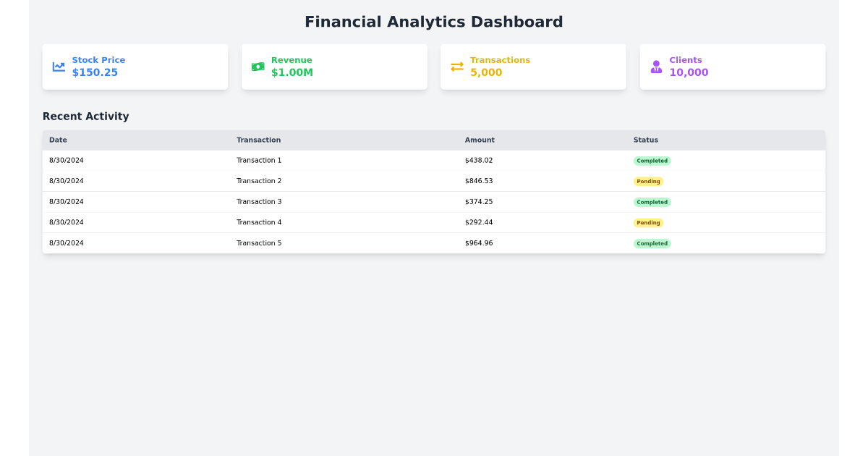Click the Transaction column header
Screen dimensions: 868x456
point(258,140)
